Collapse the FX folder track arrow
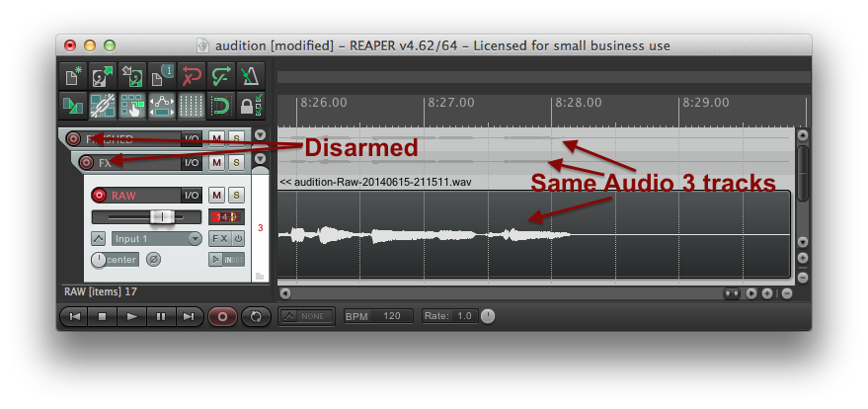Screen dimensions: 868x409 click(x=260, y=159)
